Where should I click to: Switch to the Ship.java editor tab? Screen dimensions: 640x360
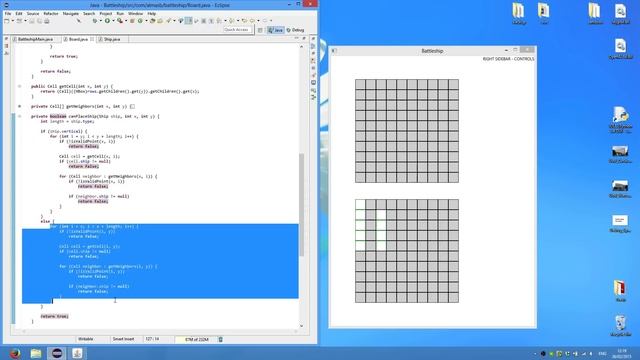tap(111, 39)
